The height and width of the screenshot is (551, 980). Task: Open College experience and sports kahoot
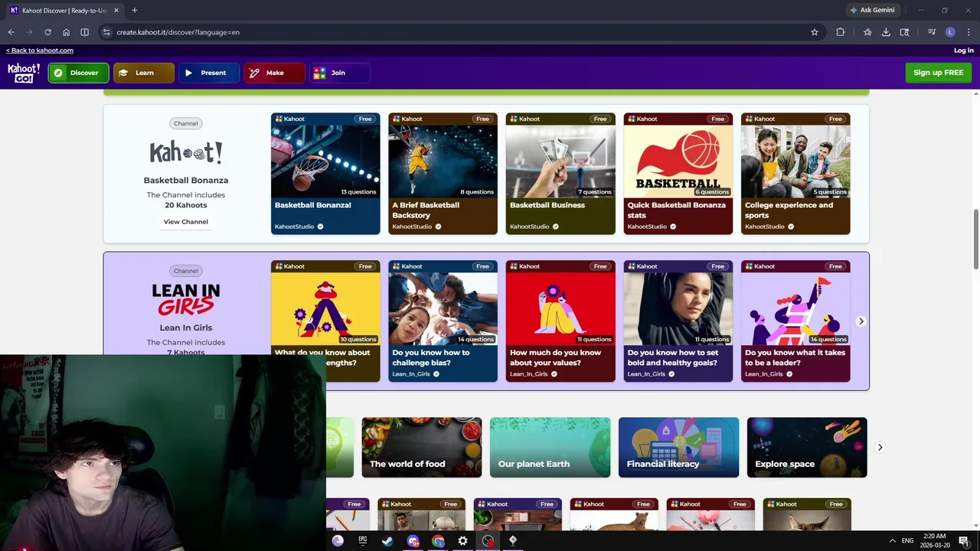[x=795, y=174]
